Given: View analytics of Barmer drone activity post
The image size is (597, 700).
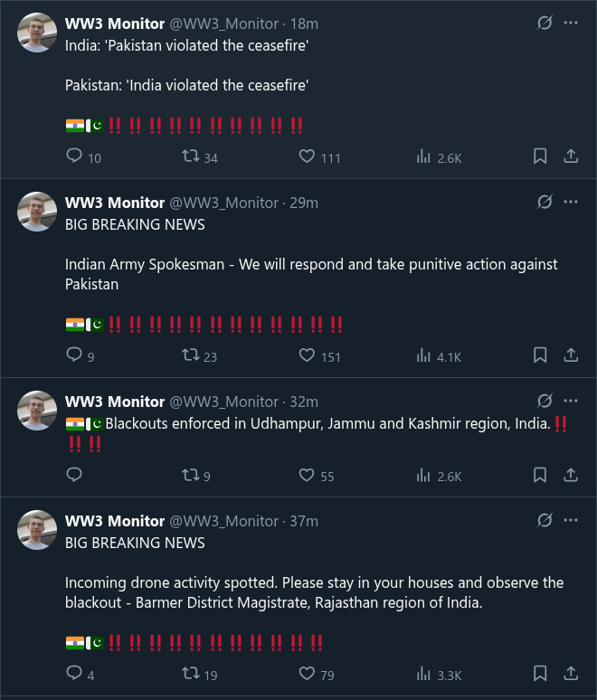Looking at the screenshot, I should [x=423, y=674].
